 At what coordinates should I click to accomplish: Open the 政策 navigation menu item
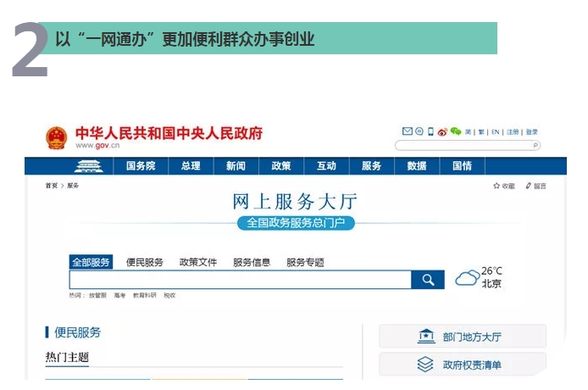coord(281,166)
